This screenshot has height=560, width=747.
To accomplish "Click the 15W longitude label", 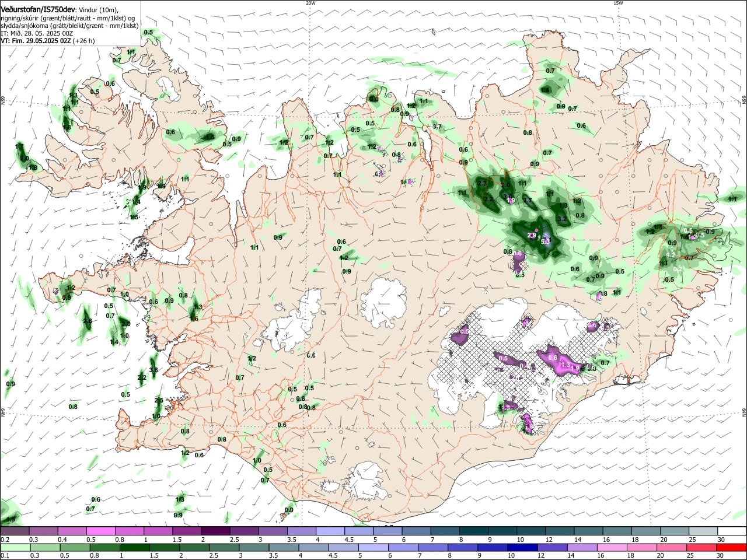I will [618, 3].
